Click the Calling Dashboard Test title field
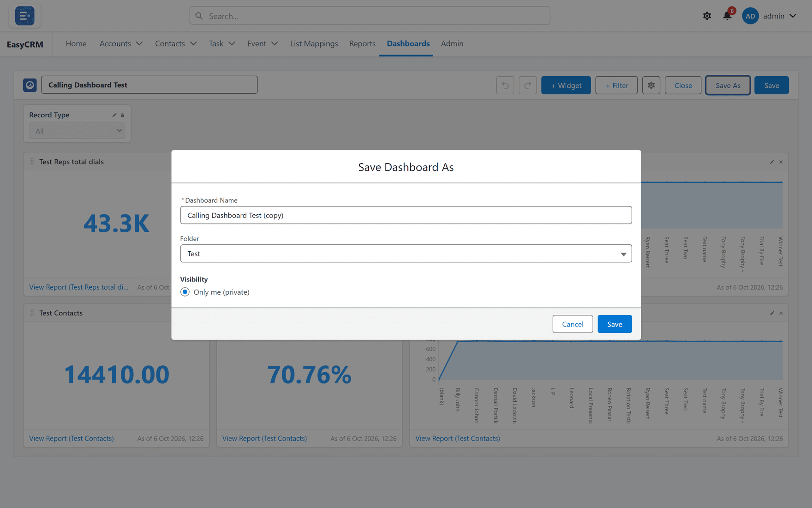 click(x=149, y=85)
